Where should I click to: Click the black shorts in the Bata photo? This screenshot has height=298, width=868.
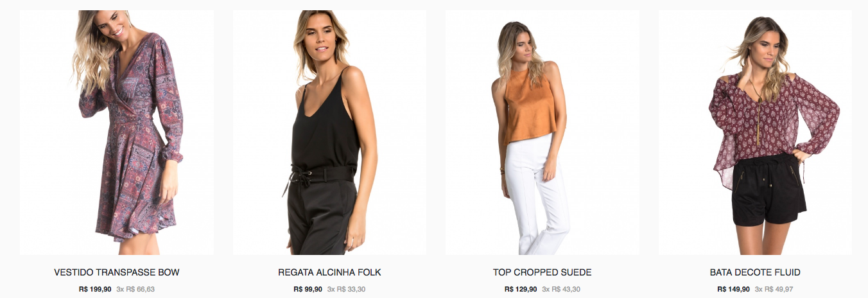point(768,189)
